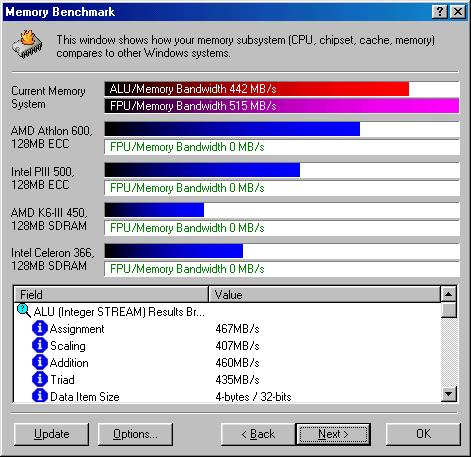Click the info icon next to Triad
The image size is (471, 457).
40,379
